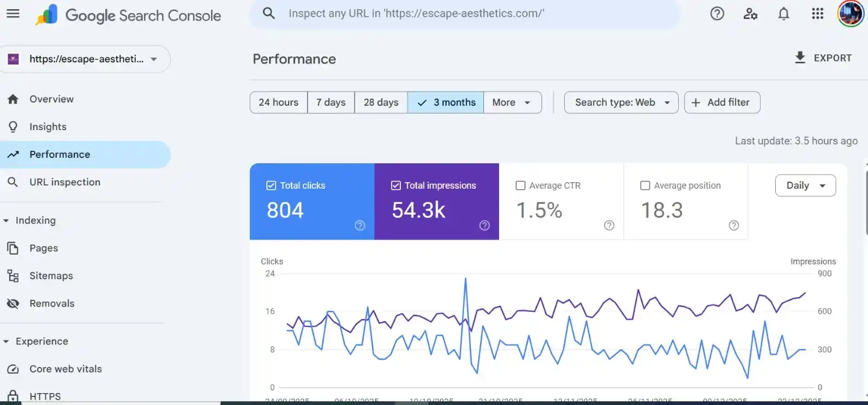Click the Average position help icon
The height and width of the screenshot is (405, 868).
click(734, 226)
